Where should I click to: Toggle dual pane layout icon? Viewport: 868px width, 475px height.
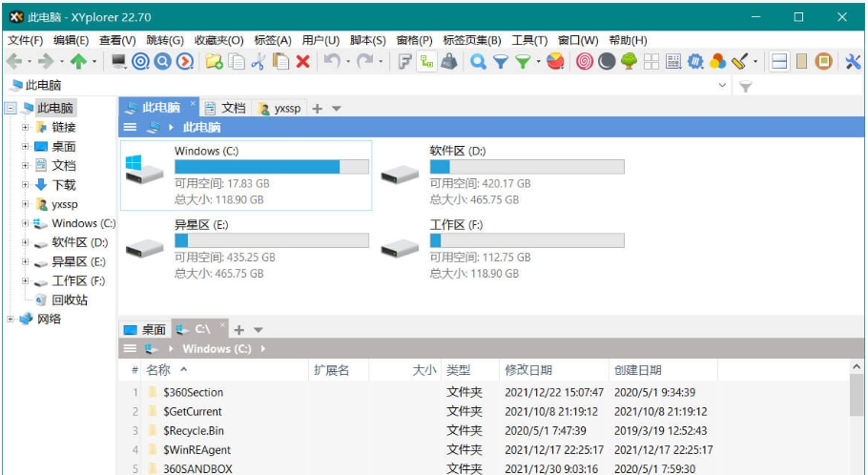pos(779,61)
